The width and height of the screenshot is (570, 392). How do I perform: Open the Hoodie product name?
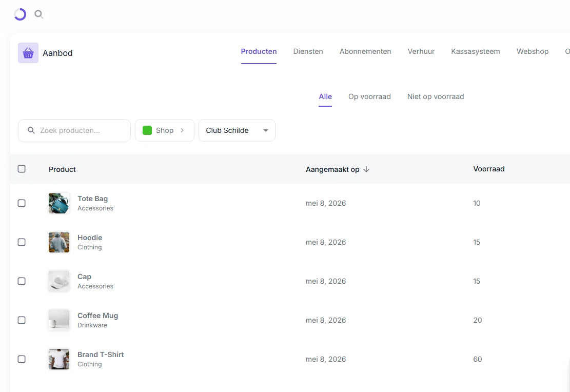coord(90,238)
